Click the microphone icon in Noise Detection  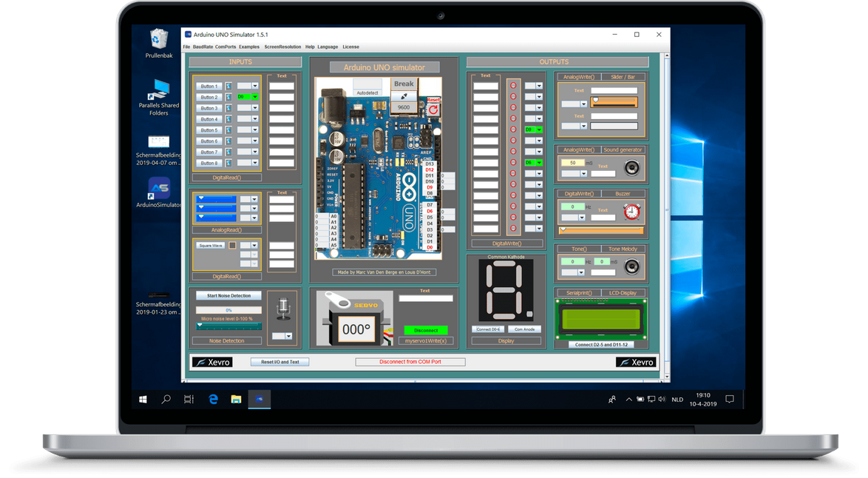[x=283, y=309]
